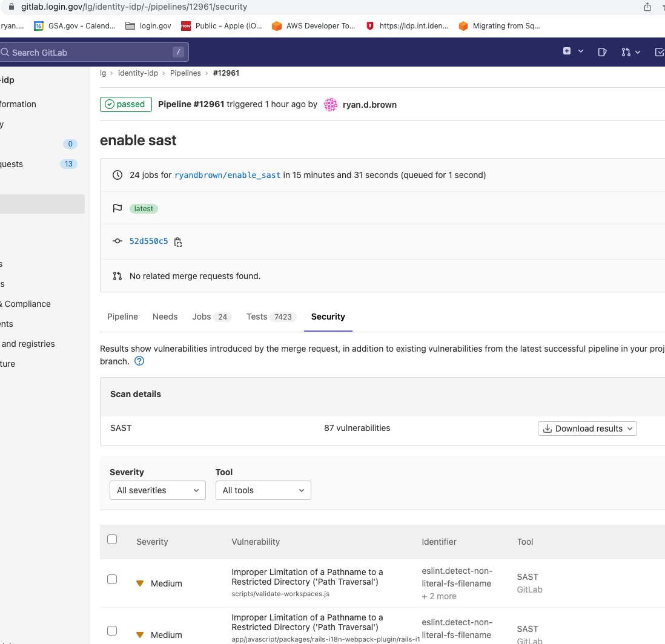Expand the merge requests chevron menu
The image size is (665, 644).
[x=637, y=52]
